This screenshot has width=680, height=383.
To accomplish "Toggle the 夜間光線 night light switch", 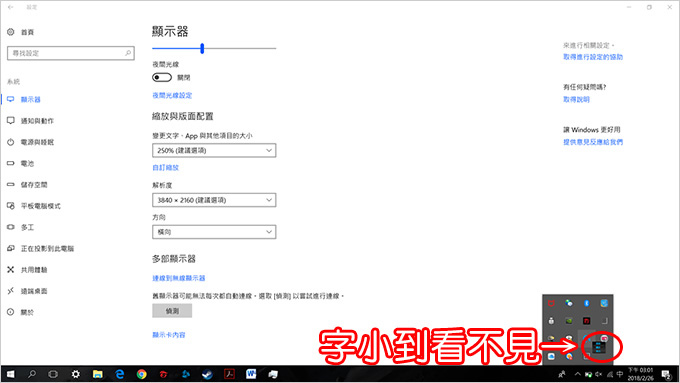I will pos(162,77).
